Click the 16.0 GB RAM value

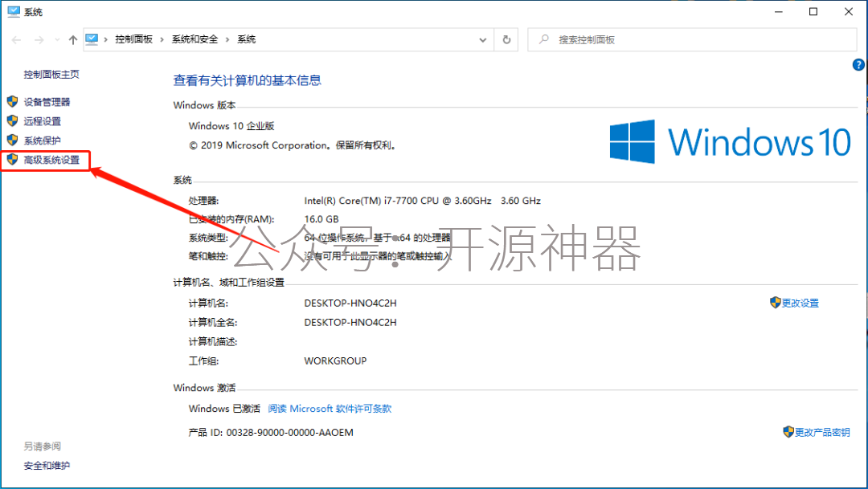point(321,219)
